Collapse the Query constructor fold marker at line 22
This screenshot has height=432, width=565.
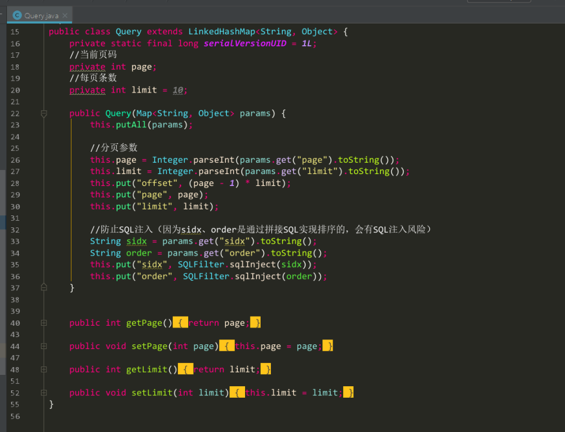(x=44, y=114)
